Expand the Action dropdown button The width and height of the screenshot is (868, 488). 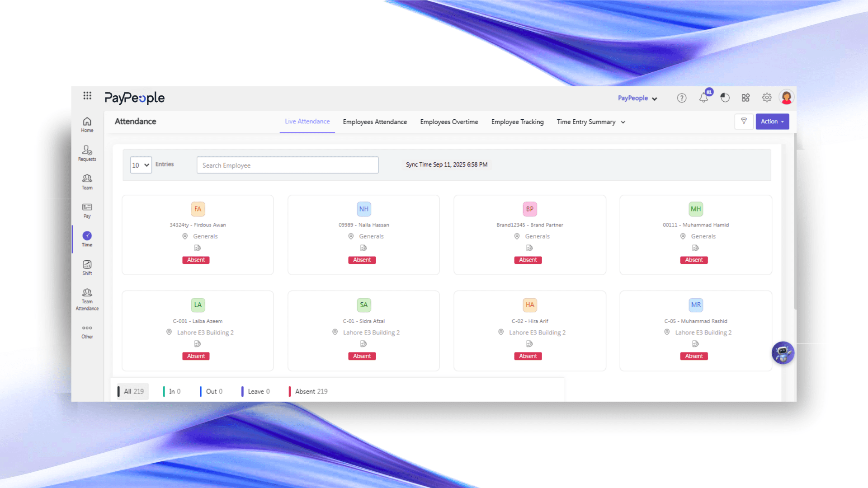[772, 122]
